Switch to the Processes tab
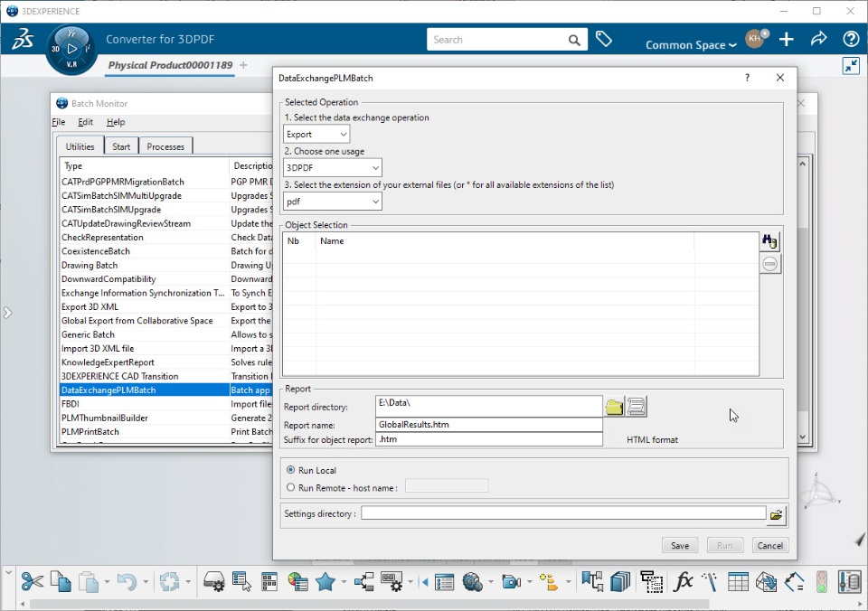 [x=165, y=146]
